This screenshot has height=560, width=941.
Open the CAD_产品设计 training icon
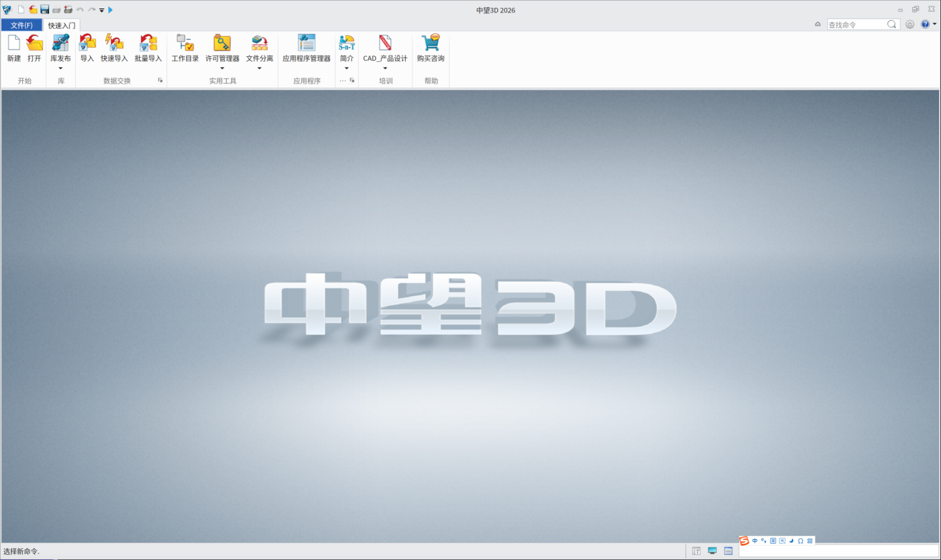[385, 43]
